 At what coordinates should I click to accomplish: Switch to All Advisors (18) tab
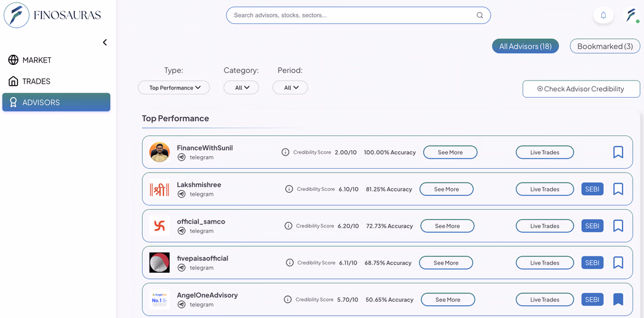(525, 47)
